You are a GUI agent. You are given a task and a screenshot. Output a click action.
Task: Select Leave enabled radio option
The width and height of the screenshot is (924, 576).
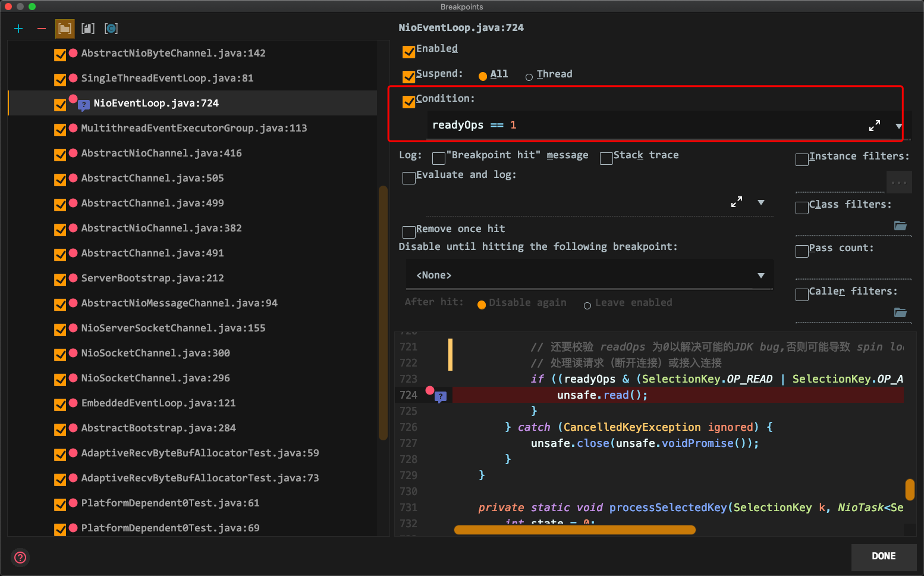coord(587,305)
